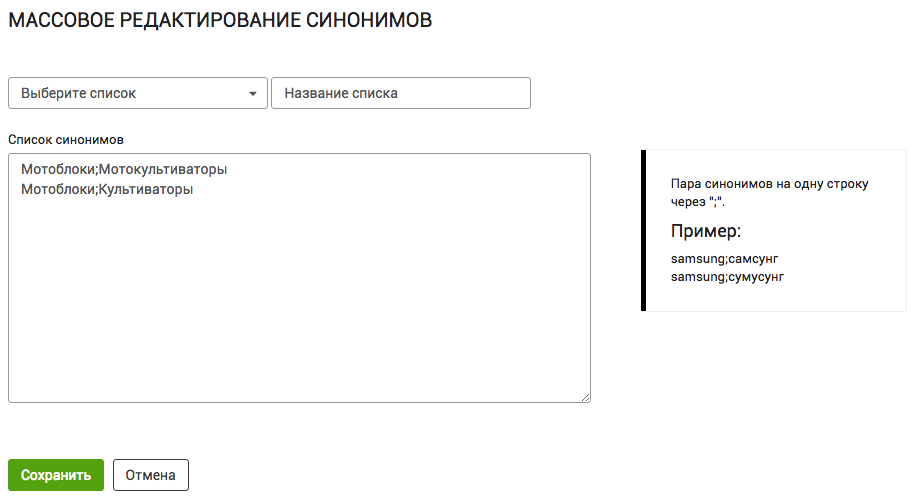The height and width of the screenshot is (501, 916).
Task: Click the word "Мотокультиваторы" in the textarea
Action: coord(163,170)
